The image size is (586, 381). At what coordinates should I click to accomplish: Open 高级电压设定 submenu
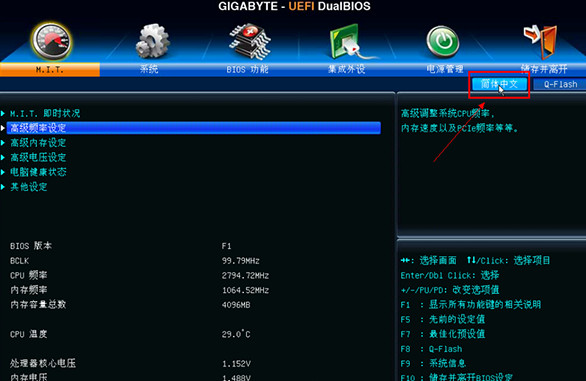[x=38, y=157]
